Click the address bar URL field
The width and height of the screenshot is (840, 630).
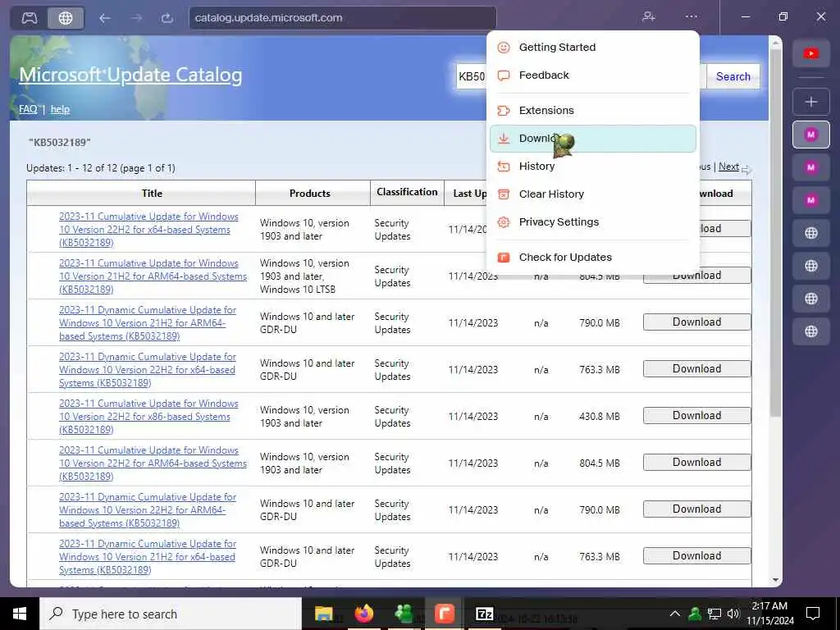point(343,18)
